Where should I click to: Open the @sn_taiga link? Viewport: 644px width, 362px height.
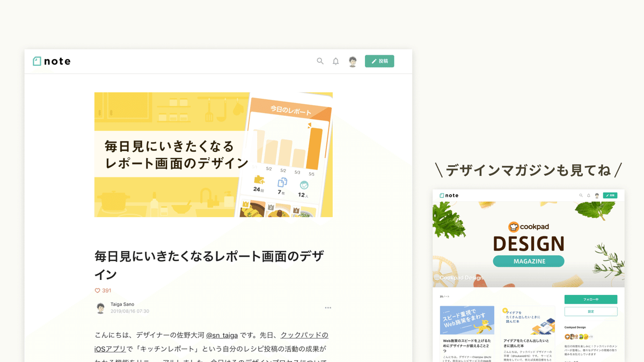[x=222, y=335]
